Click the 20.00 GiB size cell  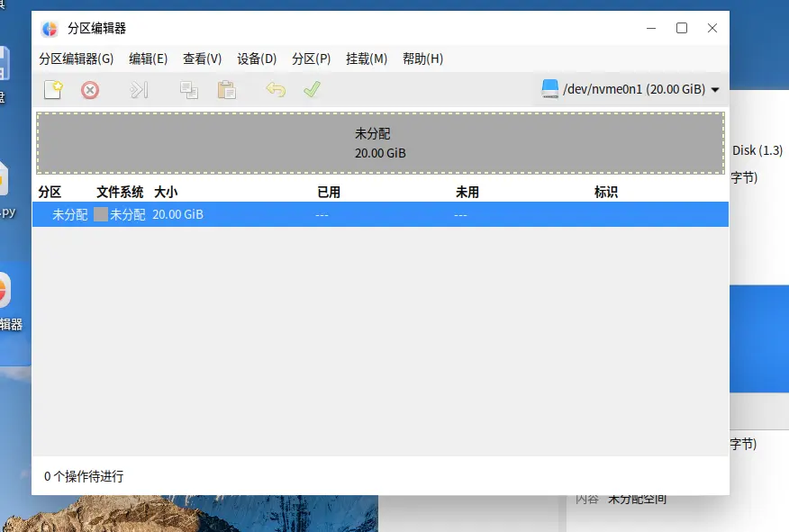[177, 215]
